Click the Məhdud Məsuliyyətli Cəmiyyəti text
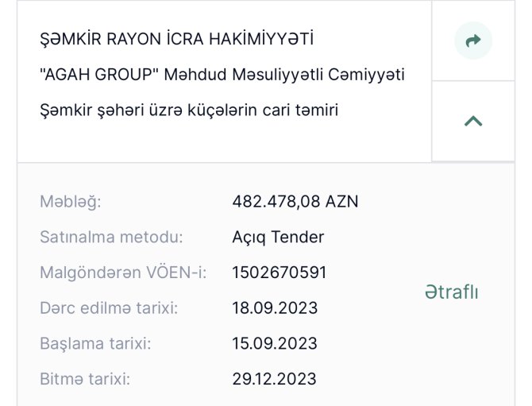Viewport: 532px width, 406px height. click(x=284, y=75)
